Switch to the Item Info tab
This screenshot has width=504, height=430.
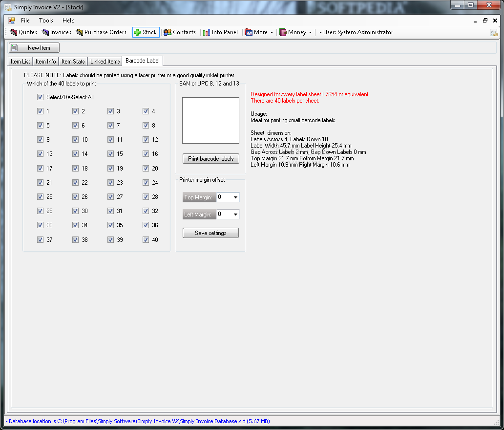pyautogui.click(x=45, y=62)
